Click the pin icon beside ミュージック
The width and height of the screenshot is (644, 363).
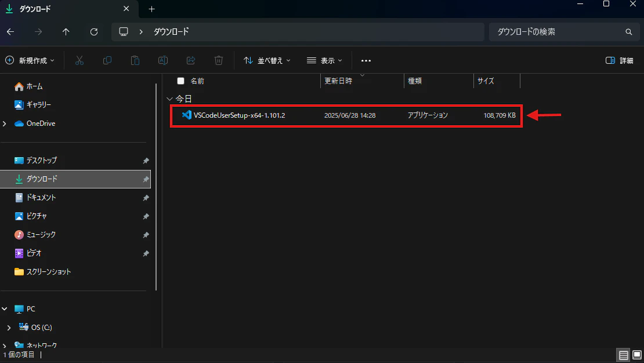146,235
